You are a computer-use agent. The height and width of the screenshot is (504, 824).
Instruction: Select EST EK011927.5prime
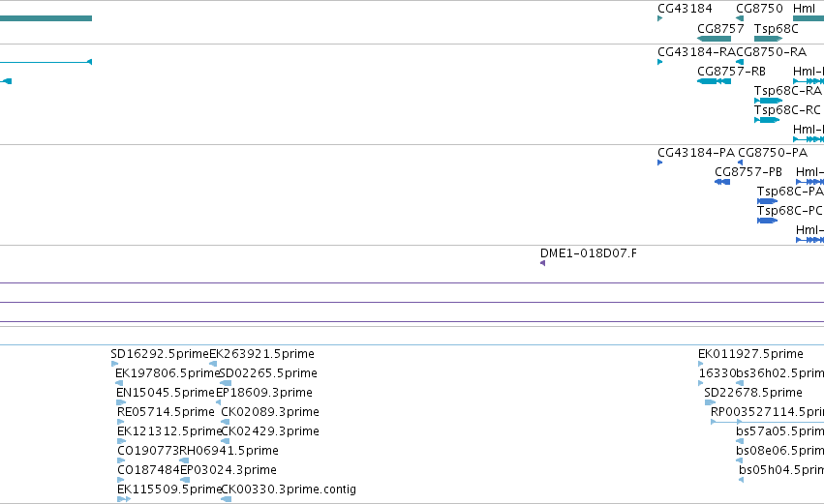pyautogui.click(x=750, y=354)
